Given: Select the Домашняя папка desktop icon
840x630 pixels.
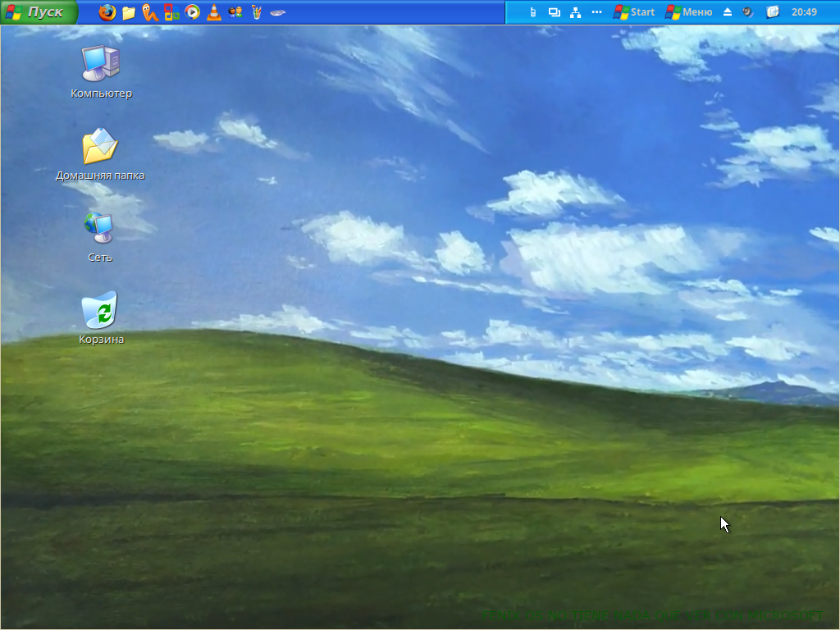Looking at the screenshot, I should pyautogui.click(x=100, y=154).
